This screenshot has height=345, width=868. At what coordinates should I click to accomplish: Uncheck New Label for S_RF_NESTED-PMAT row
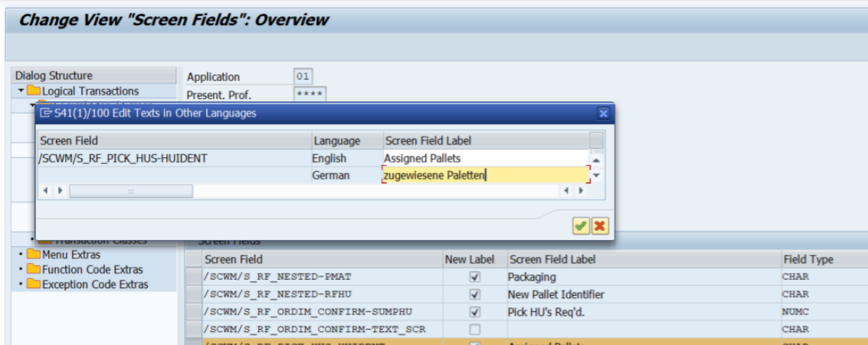[x=474, y=277]
